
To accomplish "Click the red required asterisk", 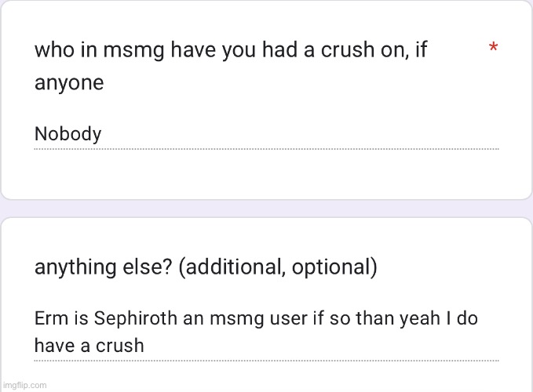I will pyautogui.click(x=493, y=49).
